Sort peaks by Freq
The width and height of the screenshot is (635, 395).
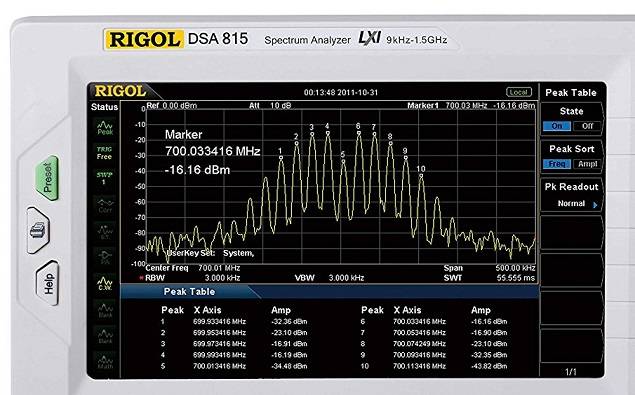[557, 164]
